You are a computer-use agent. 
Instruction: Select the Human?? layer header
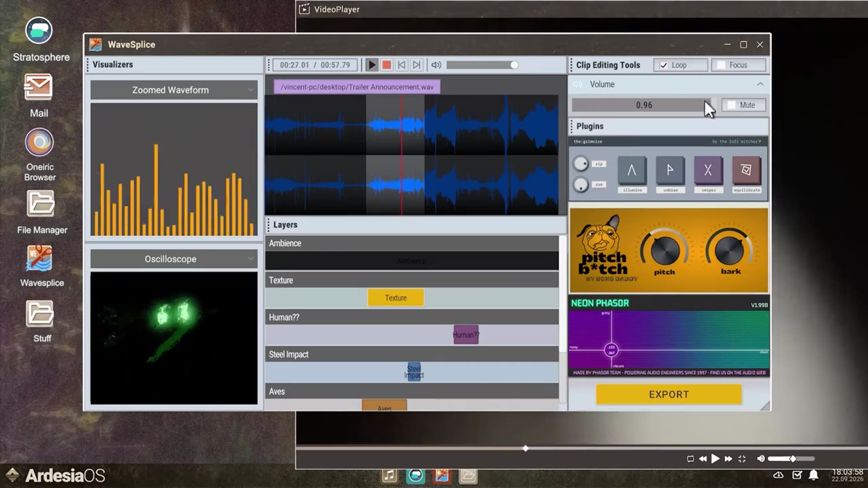coord(412,317)
